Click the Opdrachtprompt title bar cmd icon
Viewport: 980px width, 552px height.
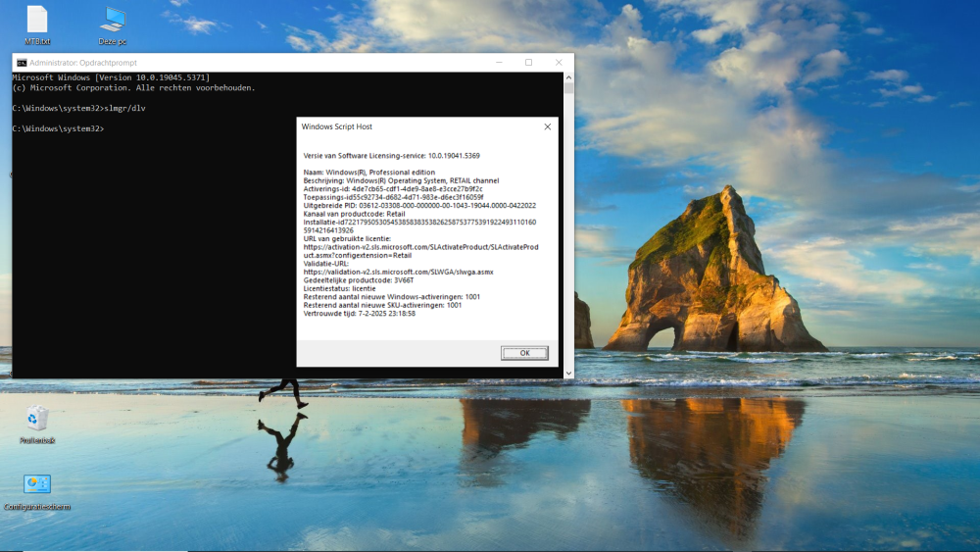(x=22, y=63)
